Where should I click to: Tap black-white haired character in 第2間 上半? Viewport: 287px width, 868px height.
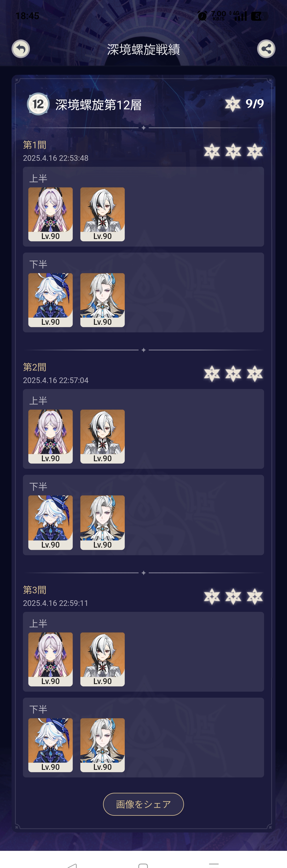point(102,436)
